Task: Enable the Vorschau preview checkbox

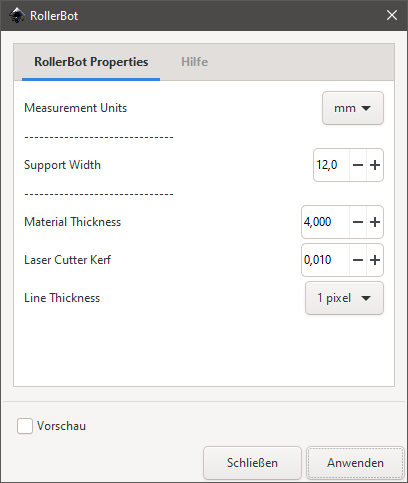Action: (25, 426)
